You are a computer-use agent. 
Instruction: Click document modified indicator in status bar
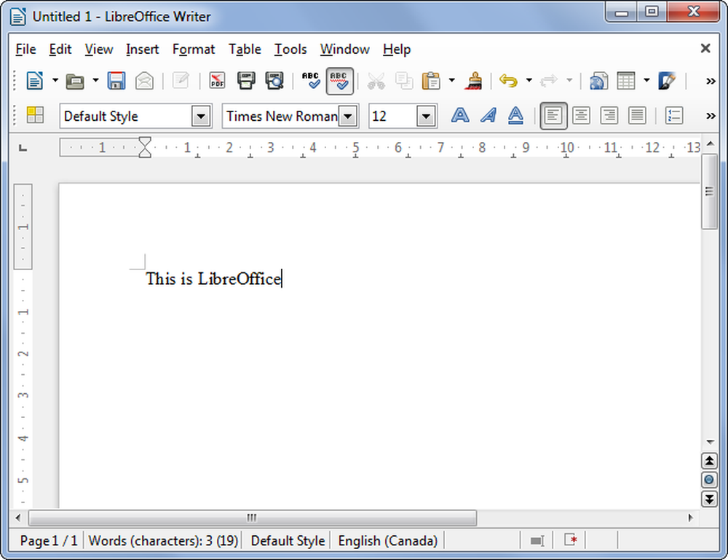click(571, 540)
